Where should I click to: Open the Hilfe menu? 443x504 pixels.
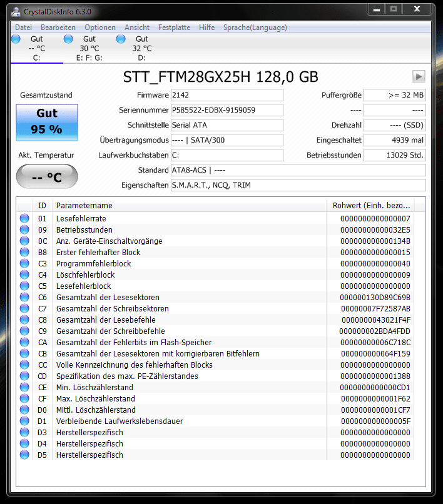(206, 28)
